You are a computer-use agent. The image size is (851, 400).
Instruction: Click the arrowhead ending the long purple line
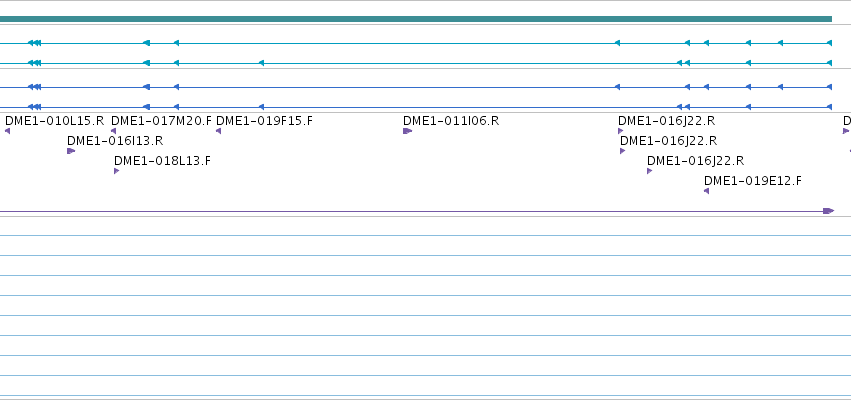829,211
